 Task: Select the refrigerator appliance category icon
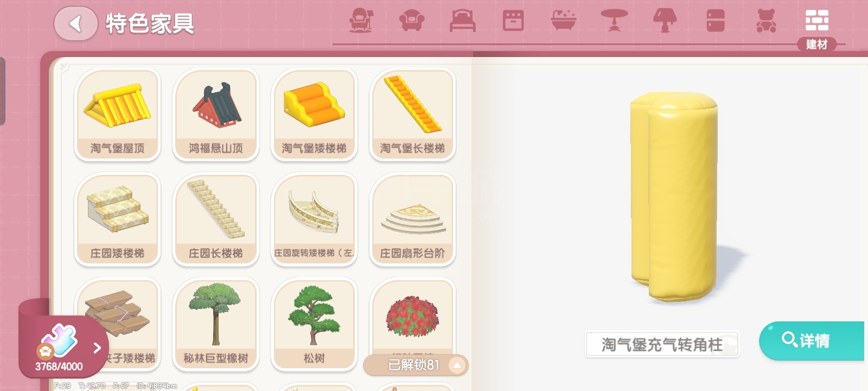716,21
